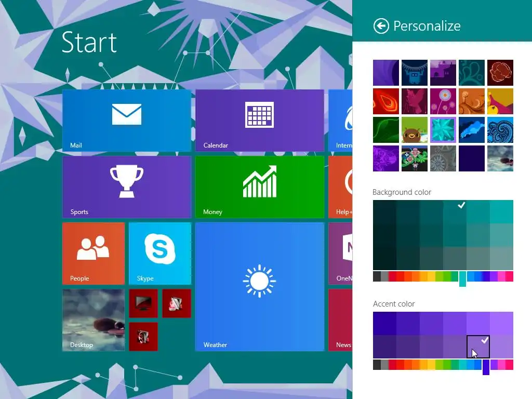
Task: Choose the brown creature on green background
Action: [414, 129]
